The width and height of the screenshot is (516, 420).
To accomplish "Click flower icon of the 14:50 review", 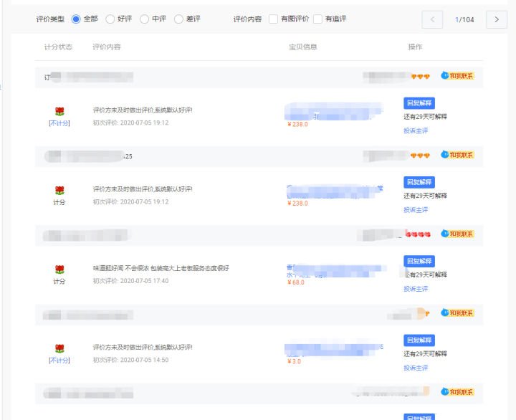I will [x=59, y=348].
